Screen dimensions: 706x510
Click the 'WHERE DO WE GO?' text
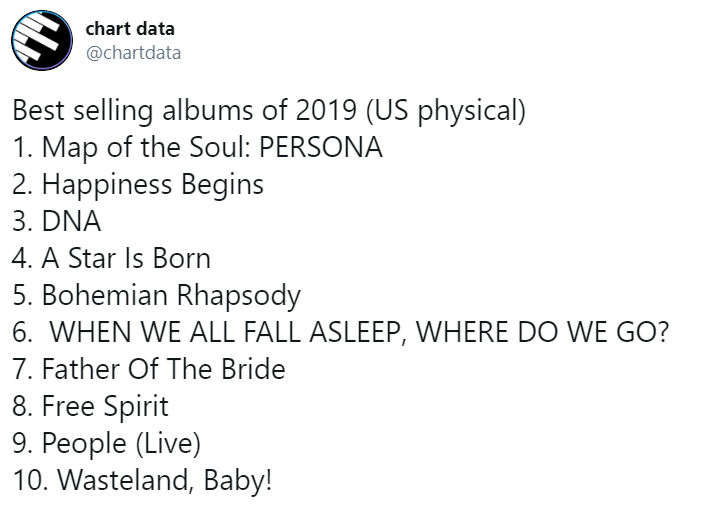[x=543, y=332]
